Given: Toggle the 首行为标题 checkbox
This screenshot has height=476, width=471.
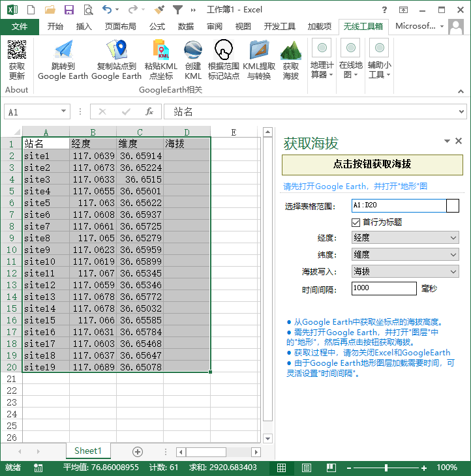Looking at the screenshot, I should click(356, 222).
